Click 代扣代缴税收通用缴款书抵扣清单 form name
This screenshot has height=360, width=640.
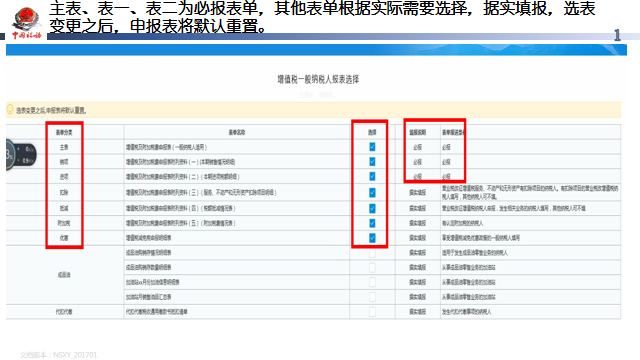click(x=157, y=311)
